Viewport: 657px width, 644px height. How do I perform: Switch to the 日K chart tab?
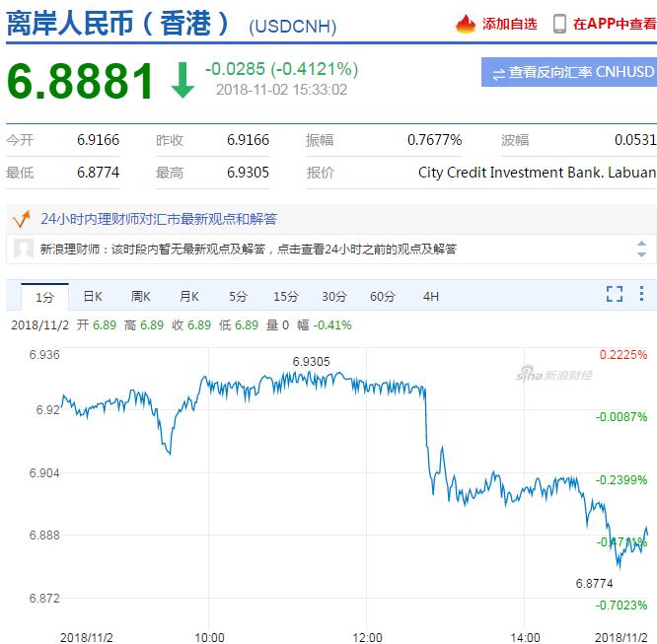pos(93,296)
